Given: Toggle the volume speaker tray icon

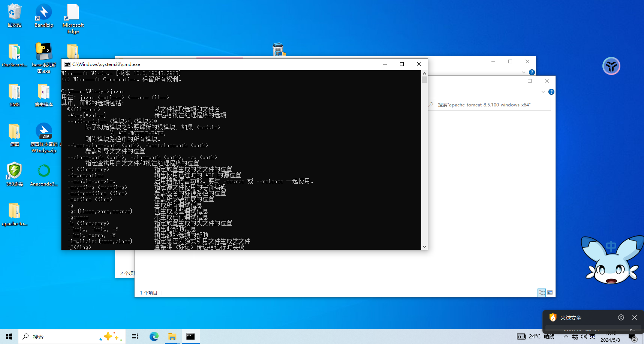Looking at the screenshot, I should pos(584,337).
